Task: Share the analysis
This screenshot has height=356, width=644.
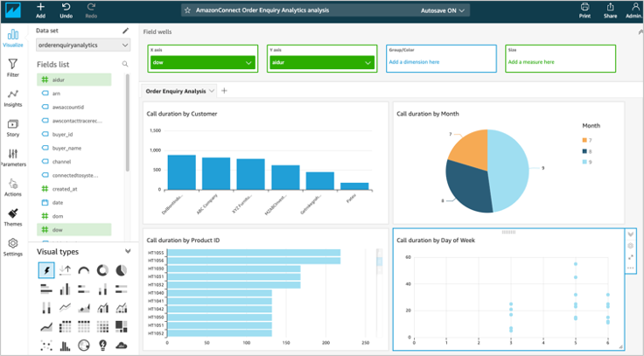Action: [x=611, y=10]
